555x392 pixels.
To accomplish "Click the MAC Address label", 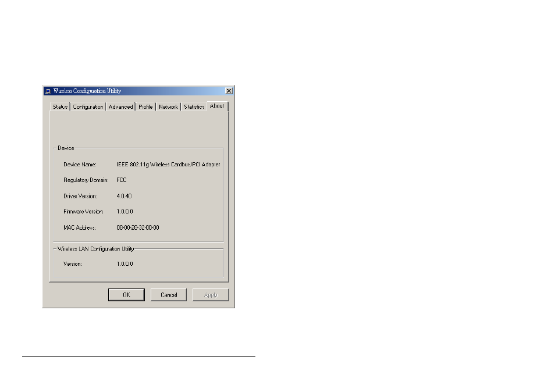I will click(x=79, y=227).
